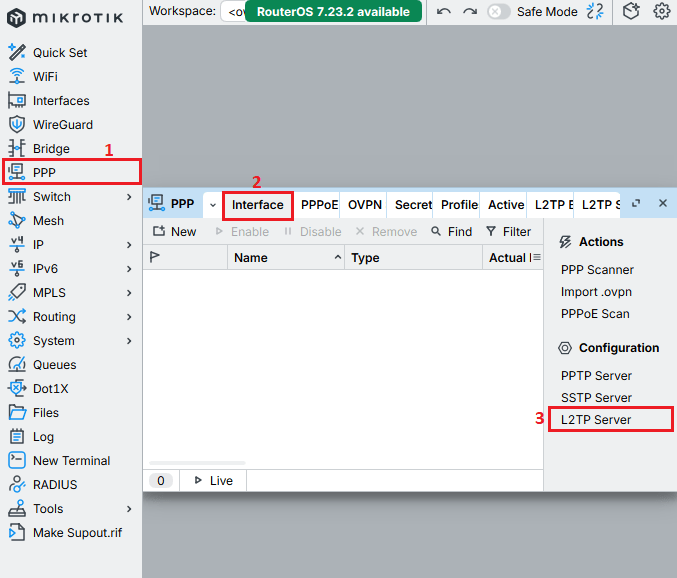Viewport: 677px width, 578px height.
Task: Click Find in the PPP toolbar
Action: tap(452, 232)
